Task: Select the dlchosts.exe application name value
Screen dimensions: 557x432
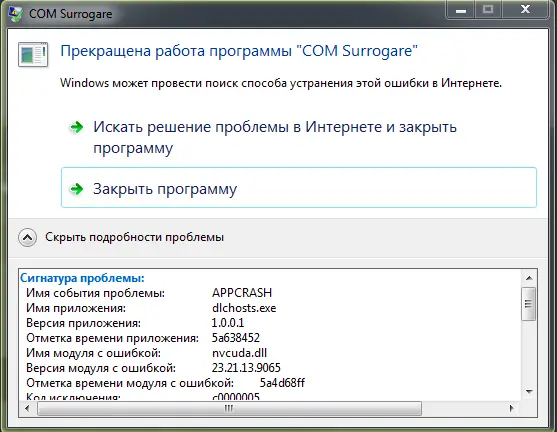Action: pyautogui.click(x=244, y=308)
